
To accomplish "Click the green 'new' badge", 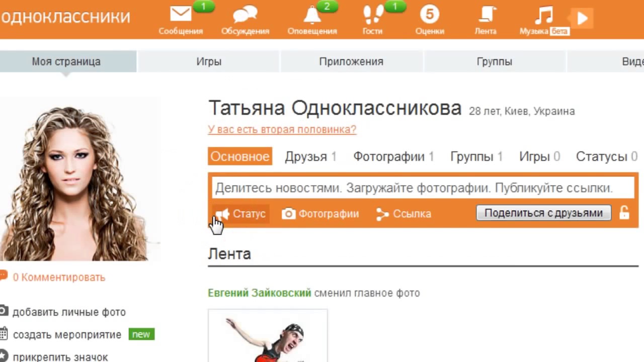I will pos(141,334).
